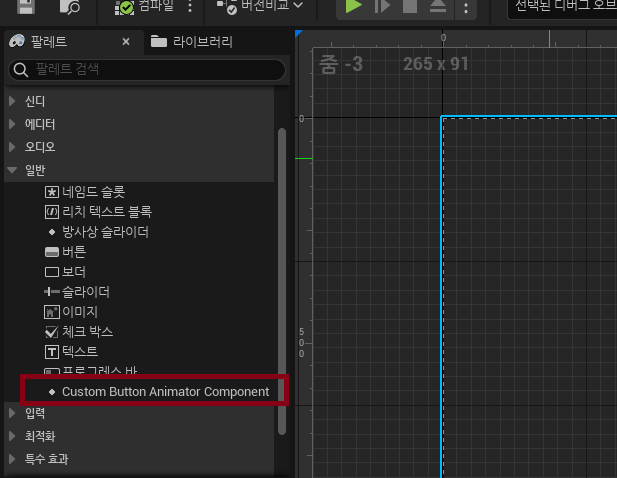The image size is (617, 478).
Task: Select the 체크 박스 widget
Action: [79, 332]
